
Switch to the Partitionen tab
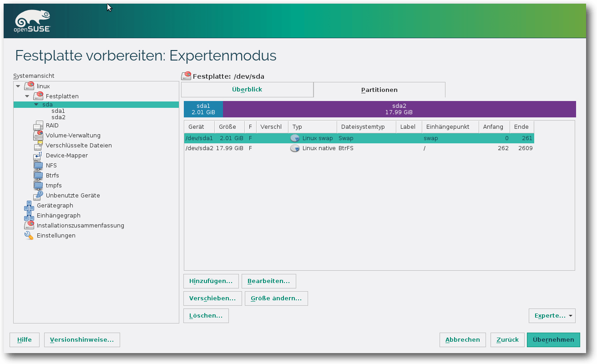coord(379,90)
